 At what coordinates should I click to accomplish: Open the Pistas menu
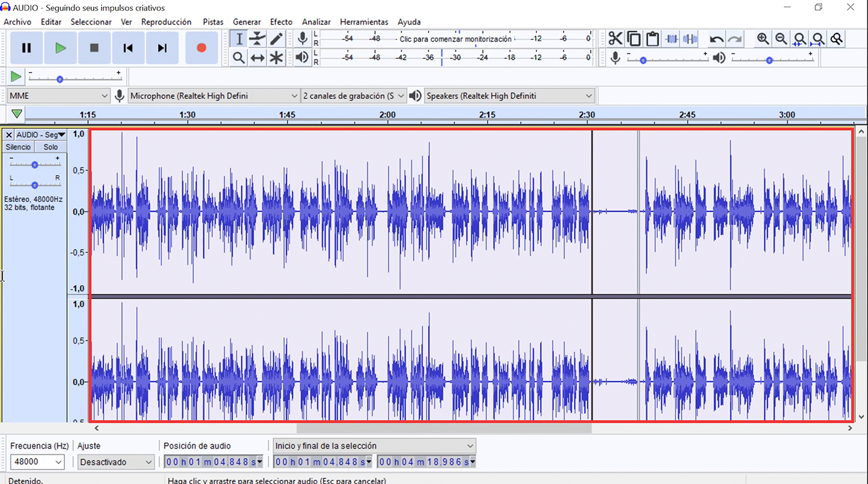point(213,22)
